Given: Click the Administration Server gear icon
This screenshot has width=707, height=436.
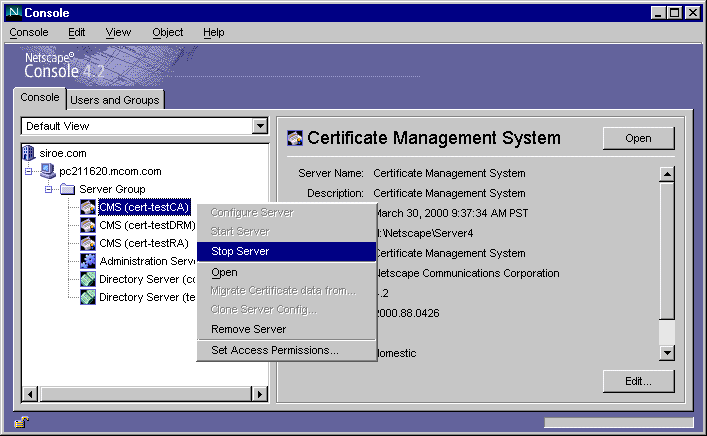Looking at the screenshot, I should 88,261.
